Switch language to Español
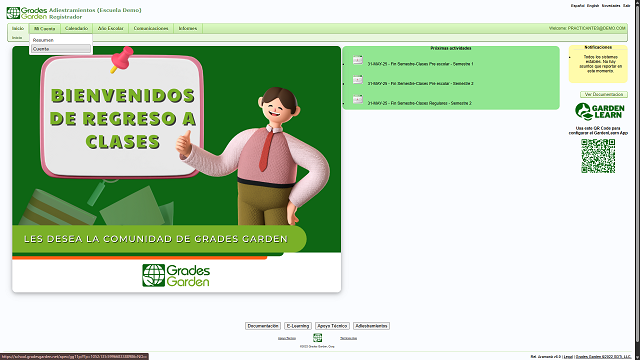Screen dimensions: 640x360 (x=578, y=6)
